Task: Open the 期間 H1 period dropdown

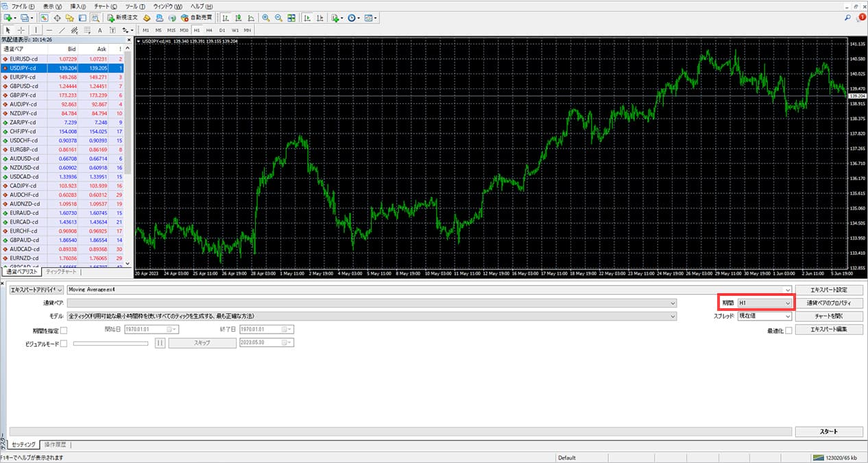Action: point(764,303)
